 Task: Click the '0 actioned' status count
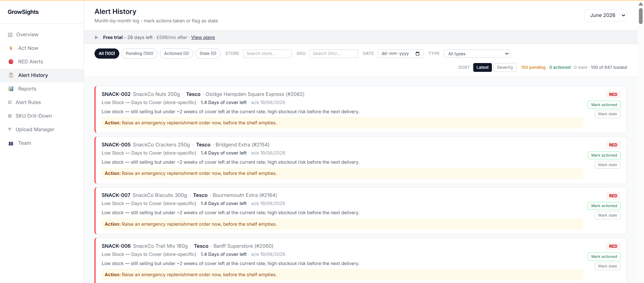click(560, 67)
